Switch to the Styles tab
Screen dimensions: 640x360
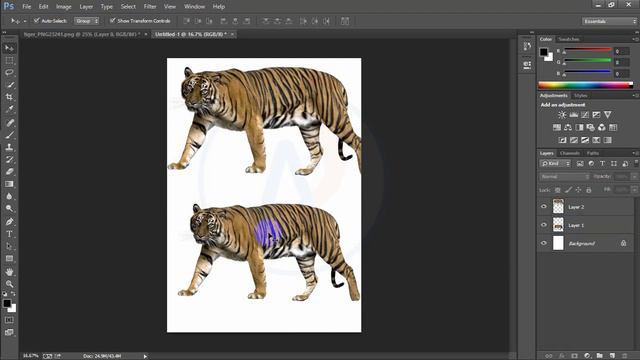580,96
